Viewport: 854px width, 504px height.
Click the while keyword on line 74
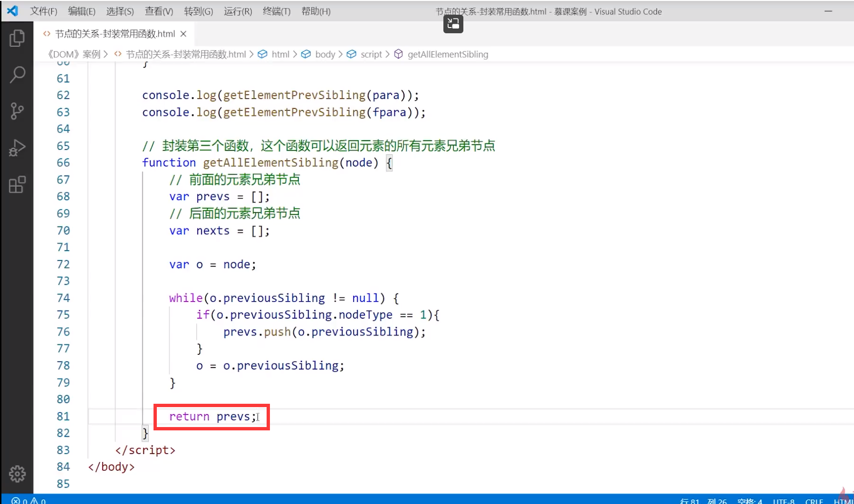186,298
